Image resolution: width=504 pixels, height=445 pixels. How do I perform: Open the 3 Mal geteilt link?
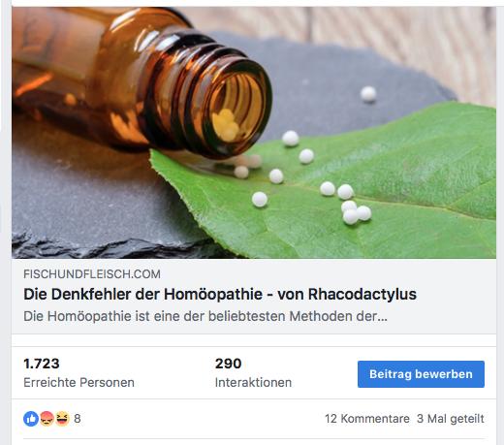tap(451, 419)
